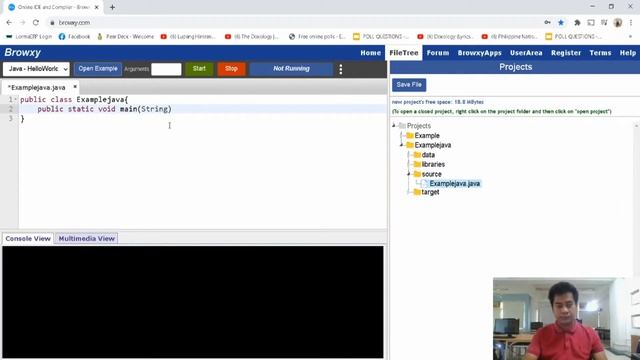This screenshot has height=360, width=640.
Task: Click the Not Running status indicator
Action: click(291, 69)
